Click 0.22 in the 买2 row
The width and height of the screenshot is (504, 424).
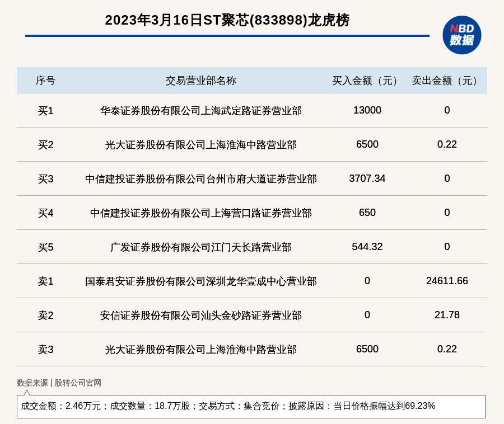point(447,144)
